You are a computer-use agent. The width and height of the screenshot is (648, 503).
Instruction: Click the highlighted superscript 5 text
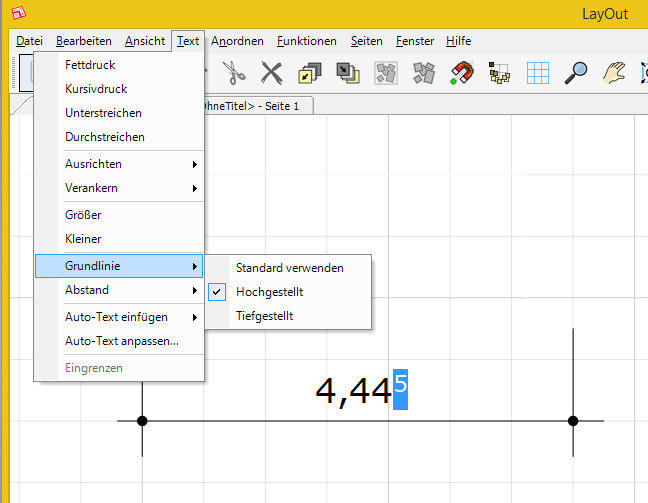pos(400,383)
